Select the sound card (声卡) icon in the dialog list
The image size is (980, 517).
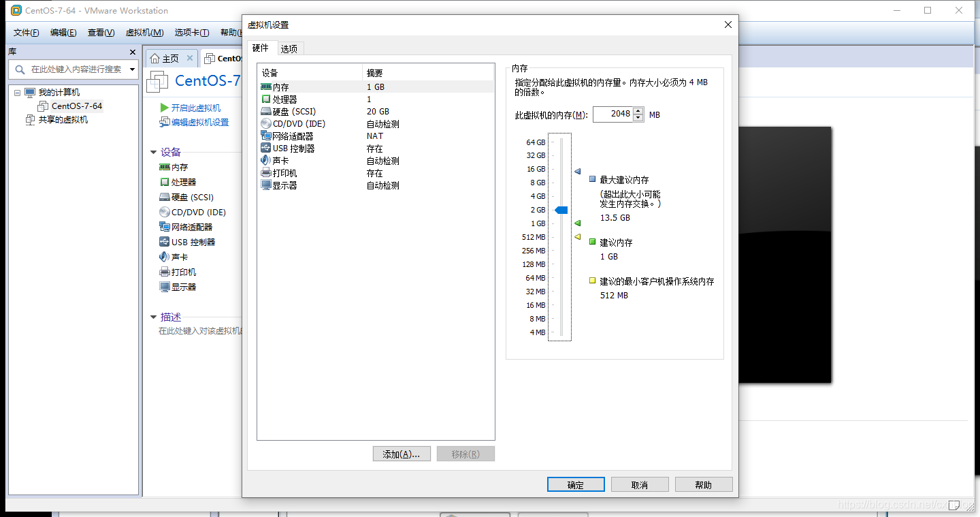(266, 161)
